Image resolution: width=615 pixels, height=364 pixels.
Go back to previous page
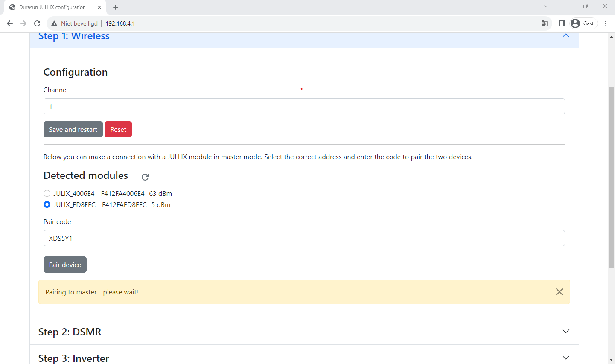pos(10,23)
